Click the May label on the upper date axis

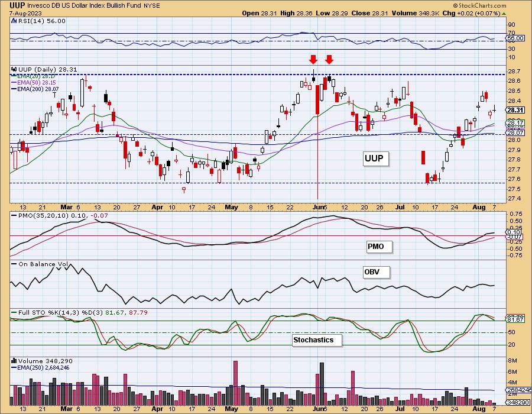click(231, 207)
